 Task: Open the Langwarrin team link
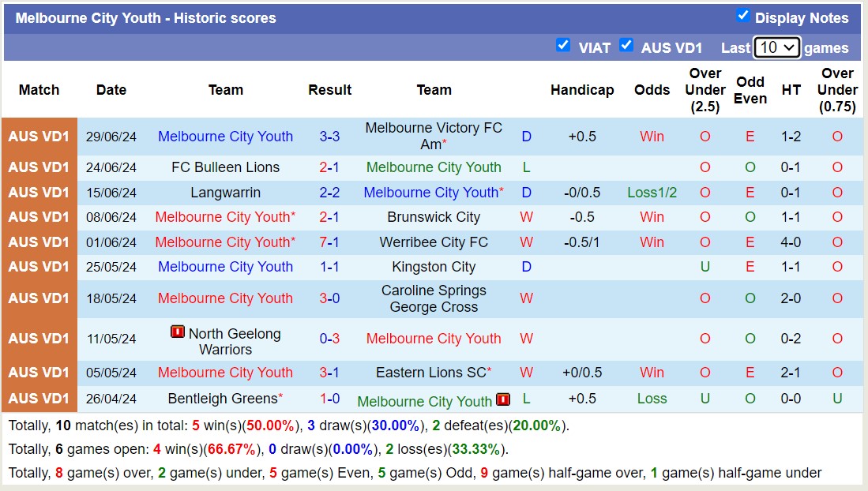[x=226, y=192]
